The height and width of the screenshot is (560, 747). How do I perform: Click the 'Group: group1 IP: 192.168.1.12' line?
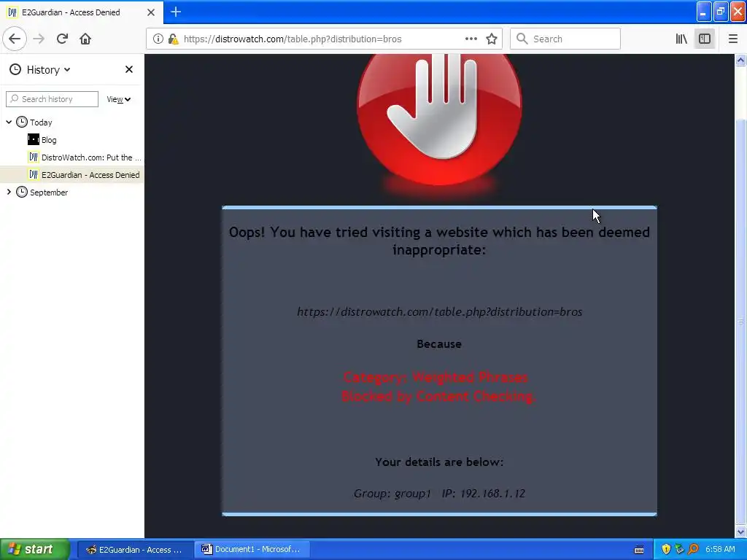(x=439, y=494)
